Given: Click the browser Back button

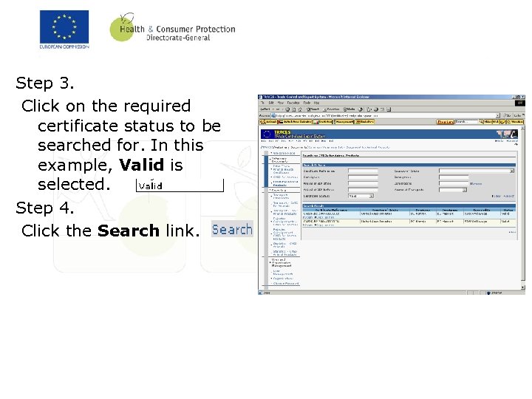Looking at the screenshot, I should pyautogui.click(x=265, y=109).
